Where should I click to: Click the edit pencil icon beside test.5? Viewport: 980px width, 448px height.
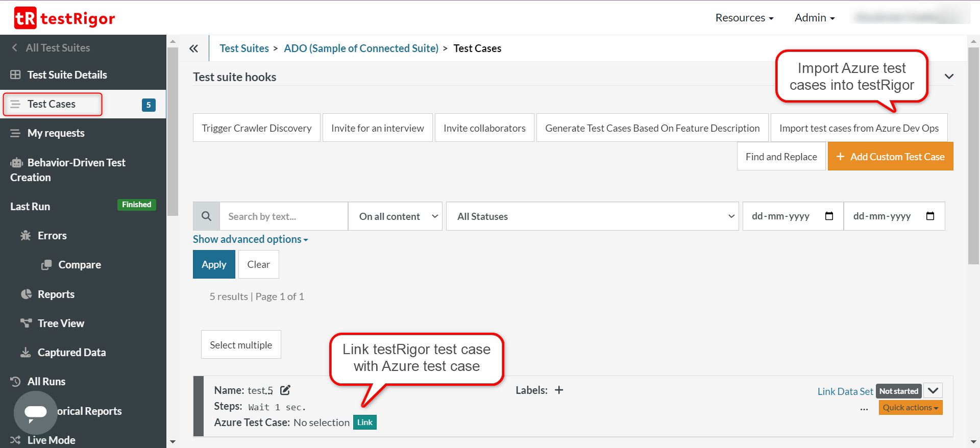tap(285, 390)
